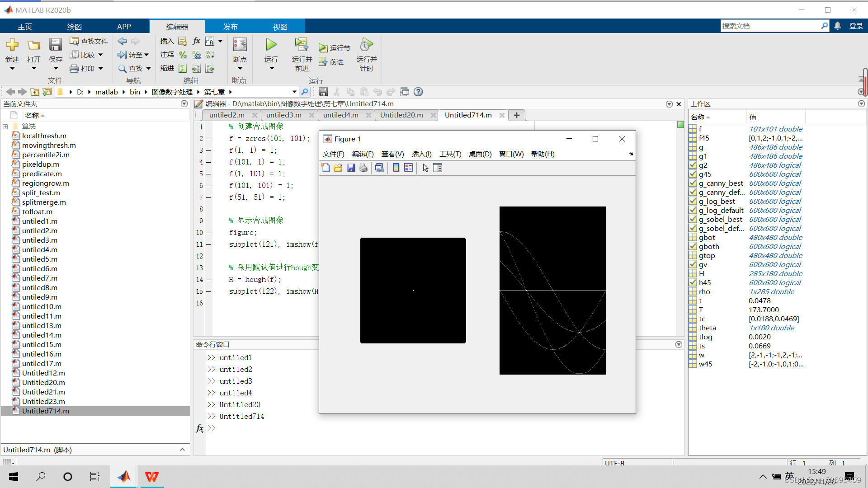Open the address bar path dropdown
This screenshot has width=868, height=488.
pyautogui.click(x=294, y=92)
